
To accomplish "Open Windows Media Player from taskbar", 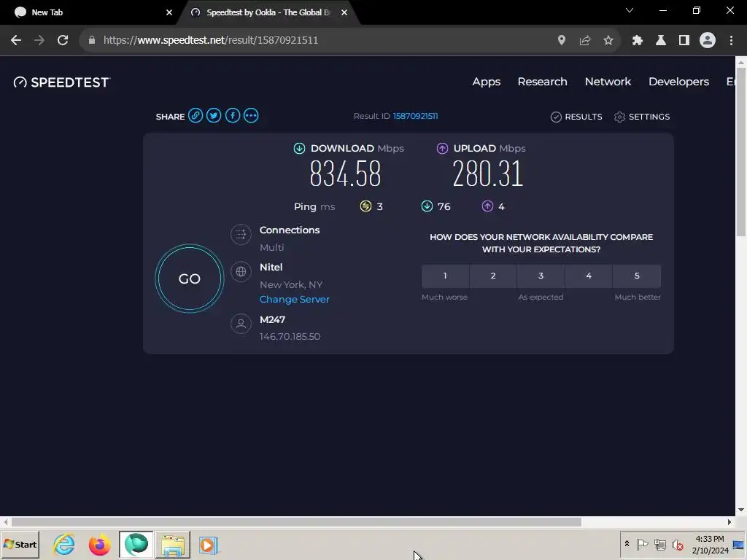I will (x=208, y=545).
